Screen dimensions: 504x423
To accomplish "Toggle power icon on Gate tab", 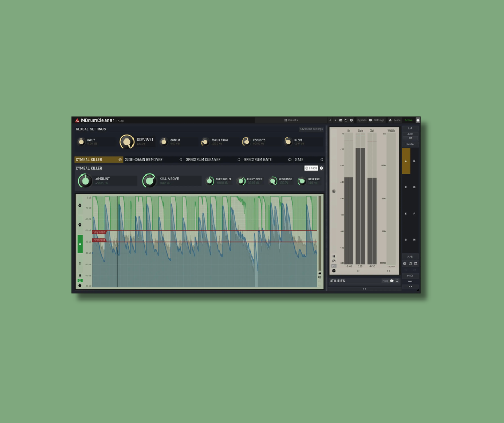I will coord(321,159).
